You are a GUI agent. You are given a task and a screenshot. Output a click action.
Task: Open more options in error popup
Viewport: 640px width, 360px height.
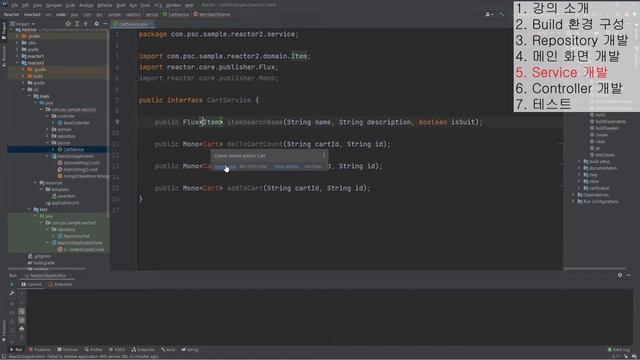point(324,156)
